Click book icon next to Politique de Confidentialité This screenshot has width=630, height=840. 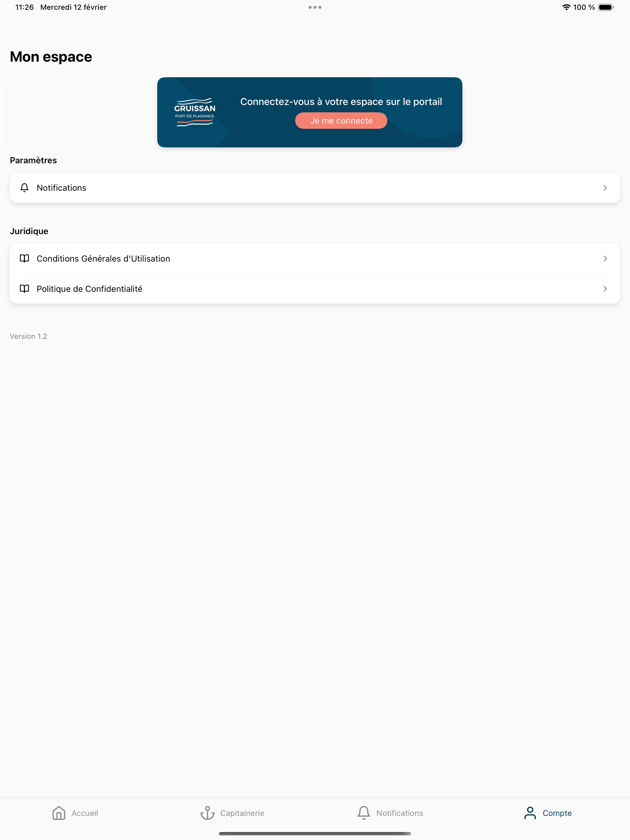[x=24, y=289]
